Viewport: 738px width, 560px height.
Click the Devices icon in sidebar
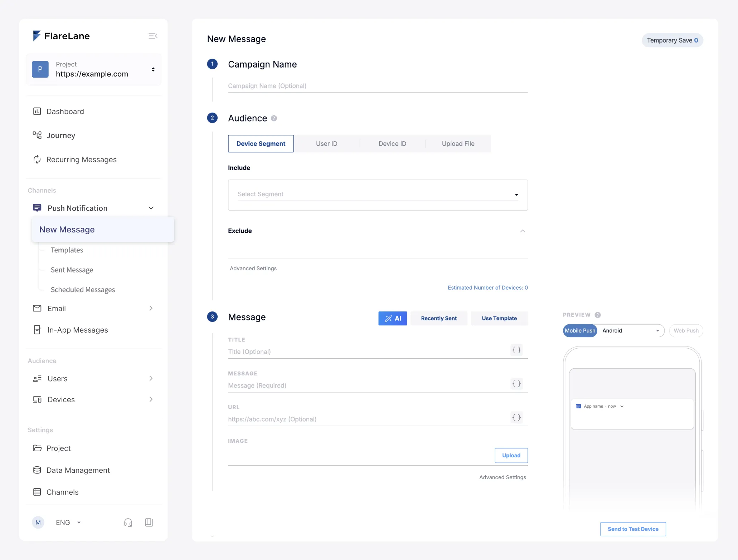tap(37, 399)
